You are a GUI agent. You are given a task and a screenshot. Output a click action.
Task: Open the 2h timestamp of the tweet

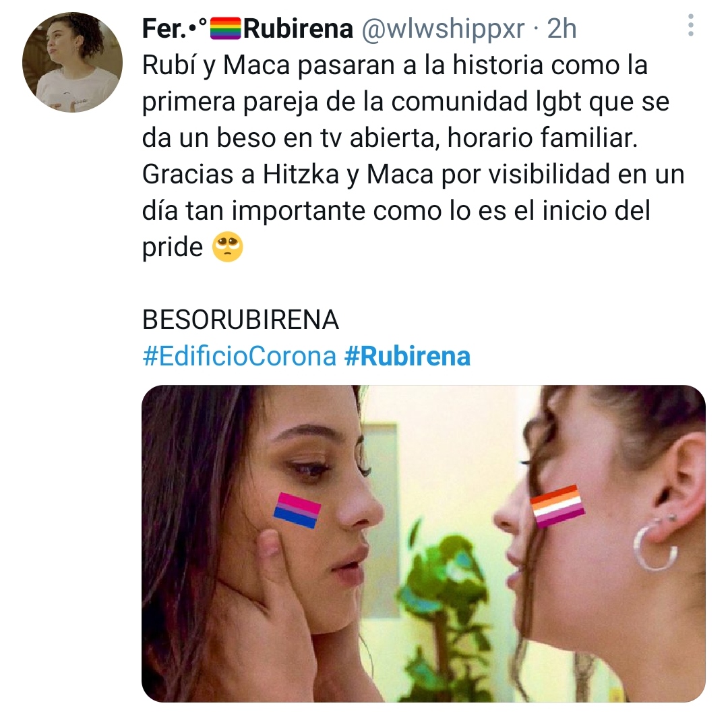(562, 29)
